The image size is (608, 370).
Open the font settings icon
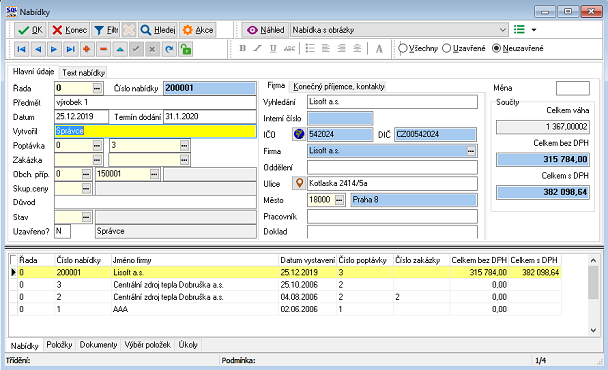[379, 48]
